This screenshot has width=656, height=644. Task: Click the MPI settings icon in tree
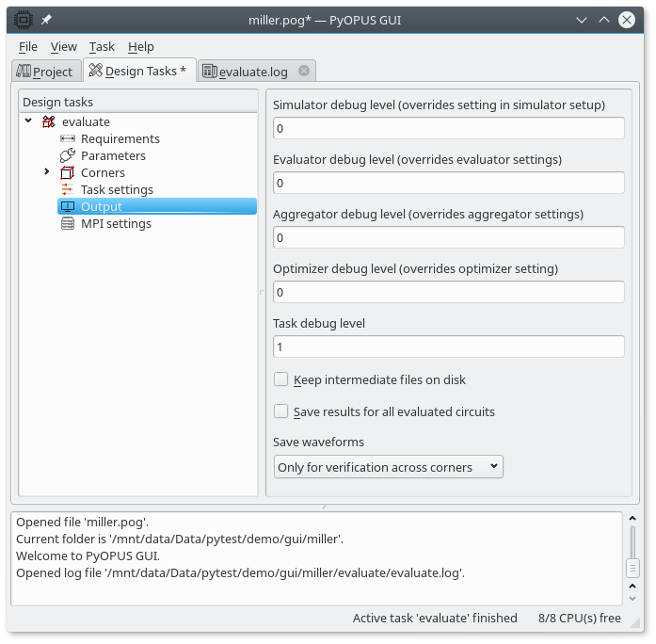[x=67, y=224]
